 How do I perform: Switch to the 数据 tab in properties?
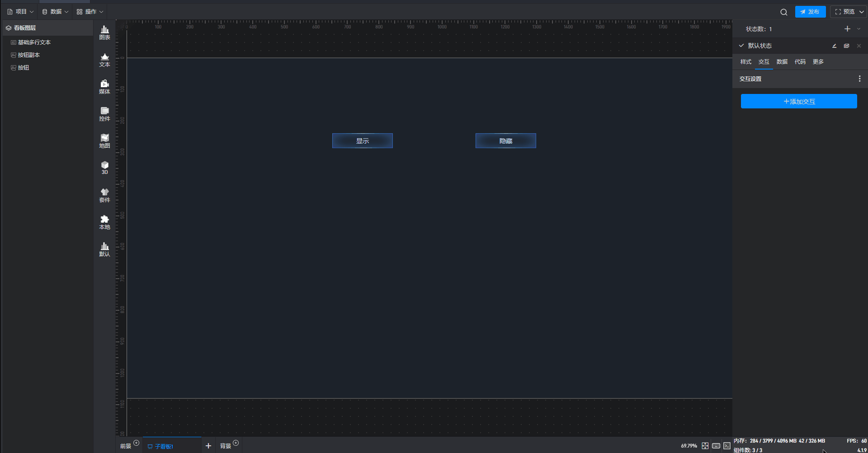click(782, 62)
